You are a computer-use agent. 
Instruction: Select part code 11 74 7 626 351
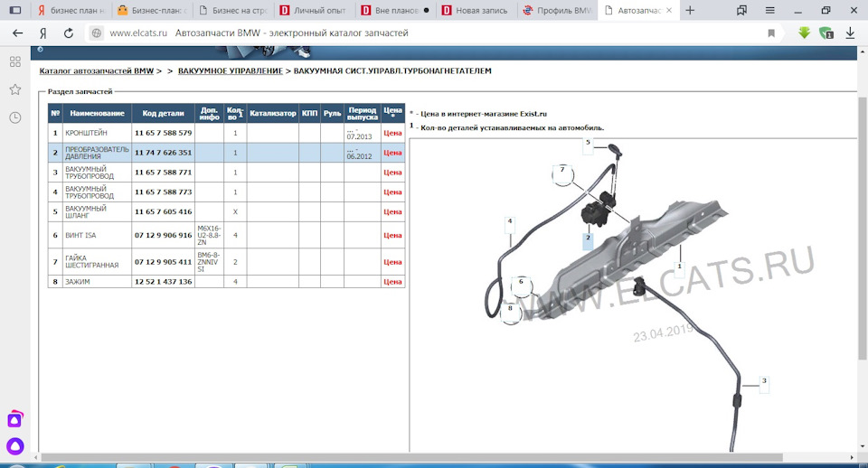point(164,152)
